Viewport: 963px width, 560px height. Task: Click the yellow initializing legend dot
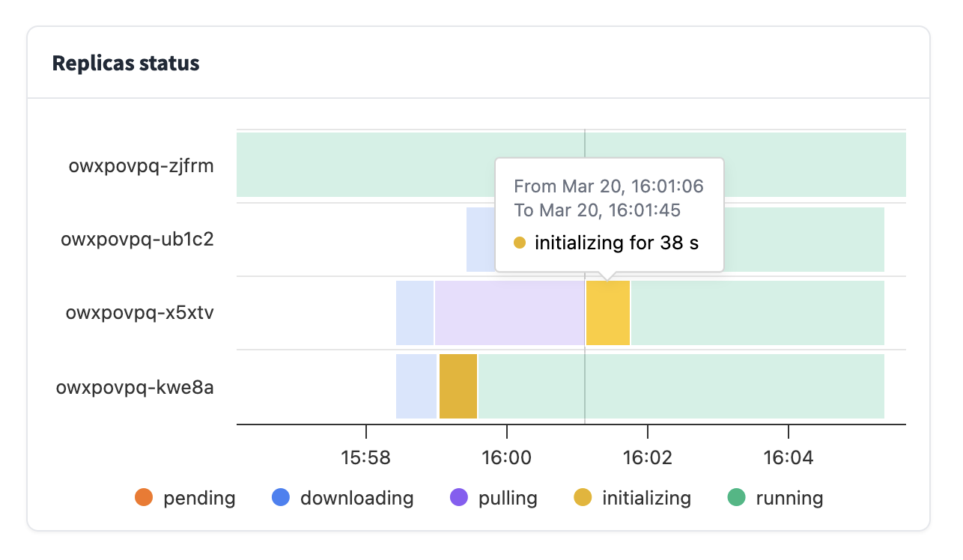tap(583, 497)
